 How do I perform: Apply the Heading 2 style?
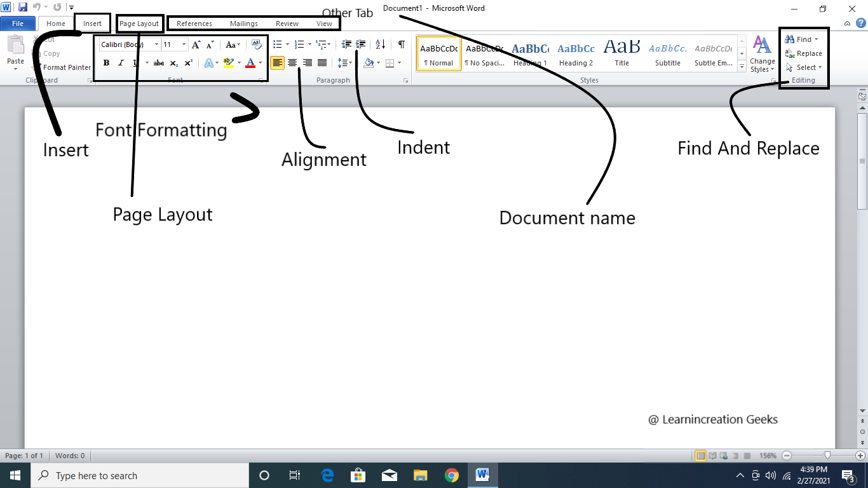coord(576,54)
